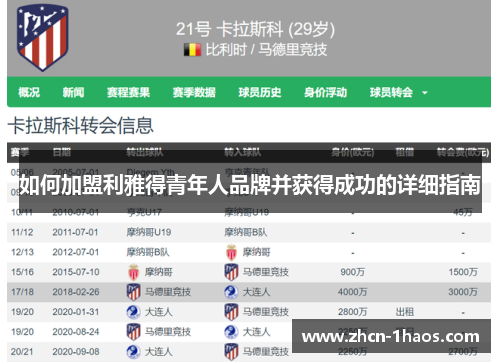
Task: Click the 3000万 transfer fee
Action: [463, 292]
